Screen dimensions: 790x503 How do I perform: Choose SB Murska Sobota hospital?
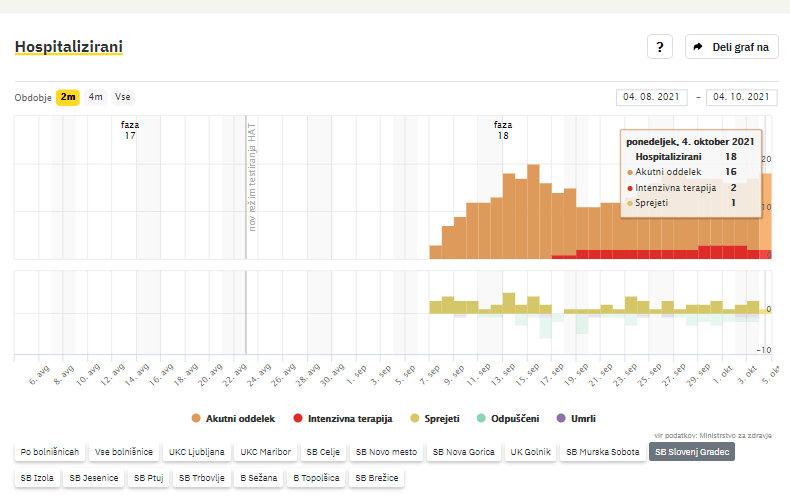[601, 452]
